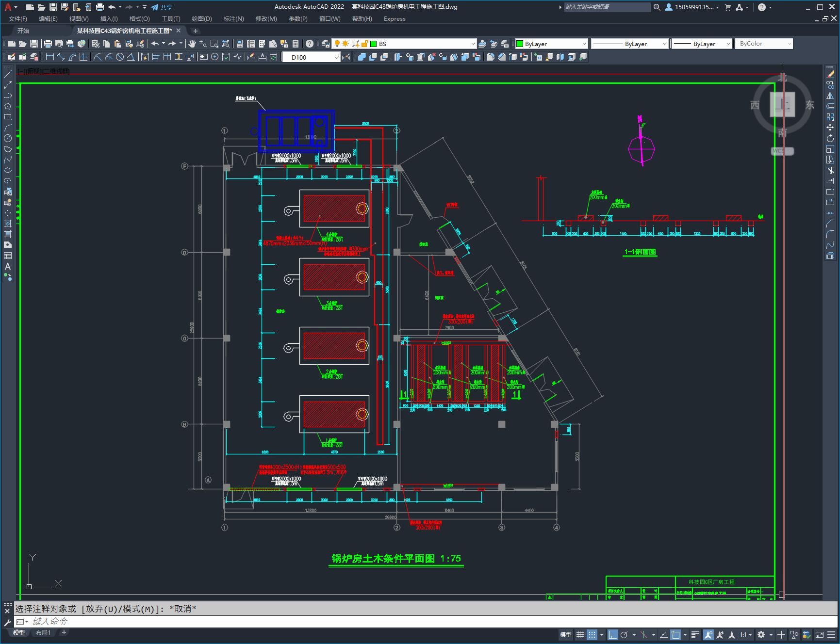840x644 pixels.
Task: Click the add layout plus button
Action: pos(64,632)
